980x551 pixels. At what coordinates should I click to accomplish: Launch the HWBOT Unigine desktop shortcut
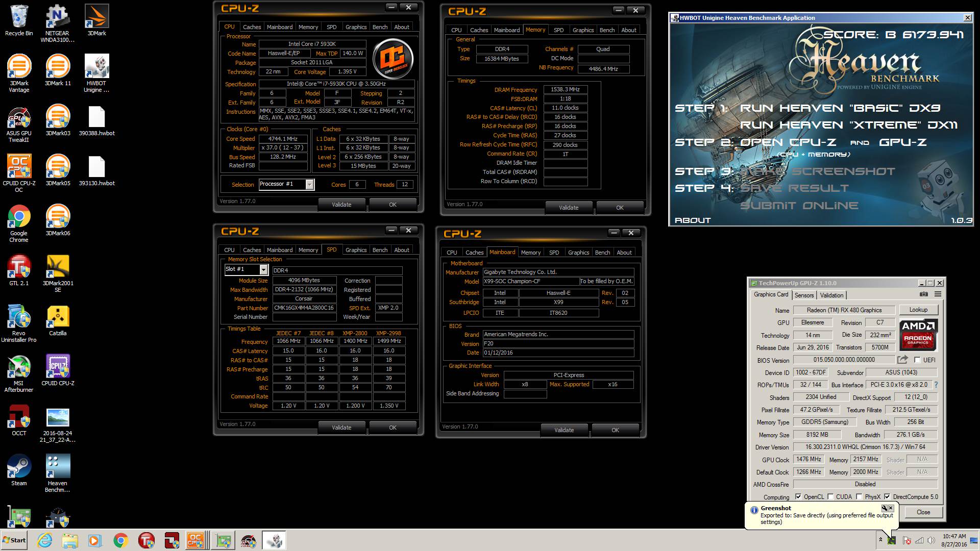pyautogui.click(x=96, y=73)
